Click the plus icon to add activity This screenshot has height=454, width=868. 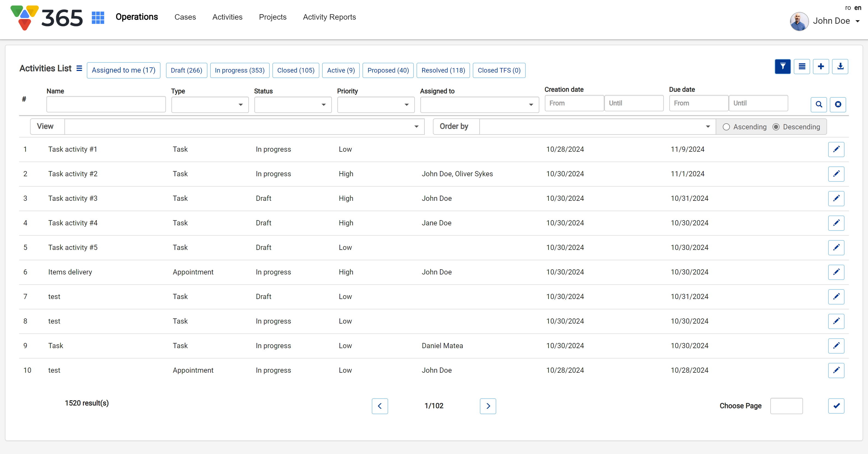(821, 66)
